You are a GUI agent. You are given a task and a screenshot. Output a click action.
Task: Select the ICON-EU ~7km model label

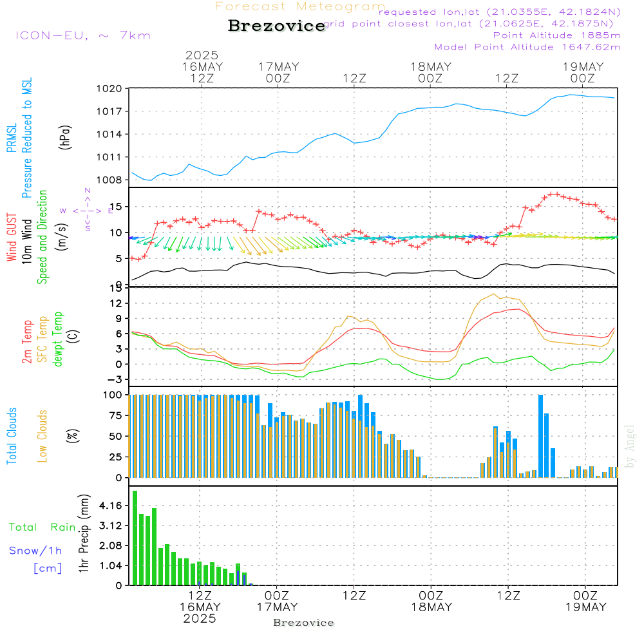pos(83,35)
